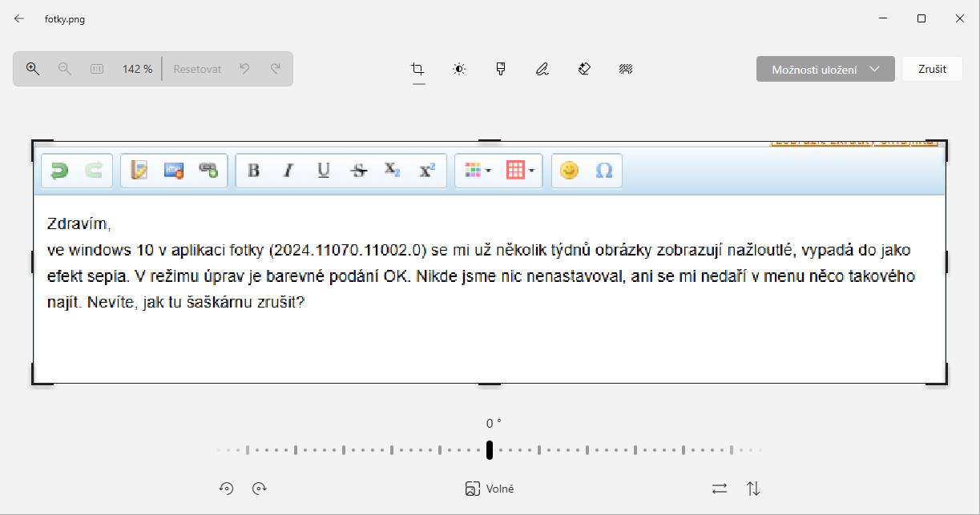Click the Bold B icon in the image
Screen dimensions: 980x515
click(x=253, y=170)
